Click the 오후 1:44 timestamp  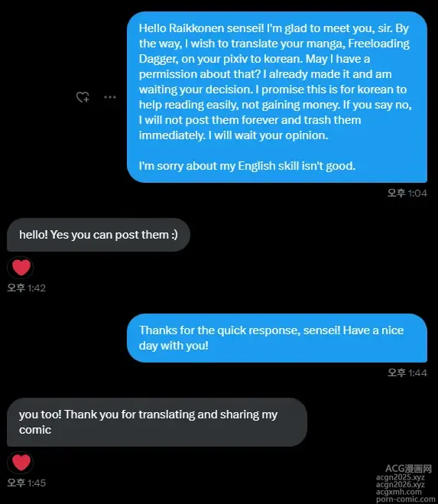407,373
